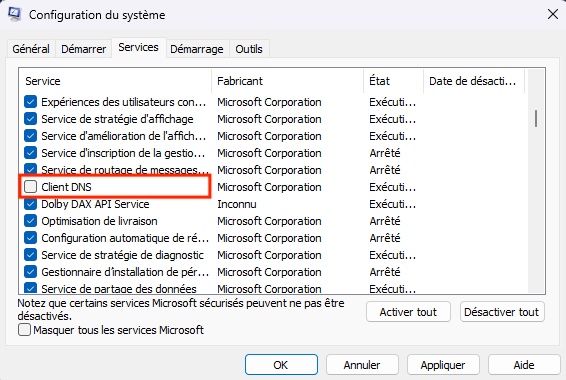566x380 pixels.
Task: Uncheck Service d'inscription de la gestio… checkbox
Action: (31, 153)
